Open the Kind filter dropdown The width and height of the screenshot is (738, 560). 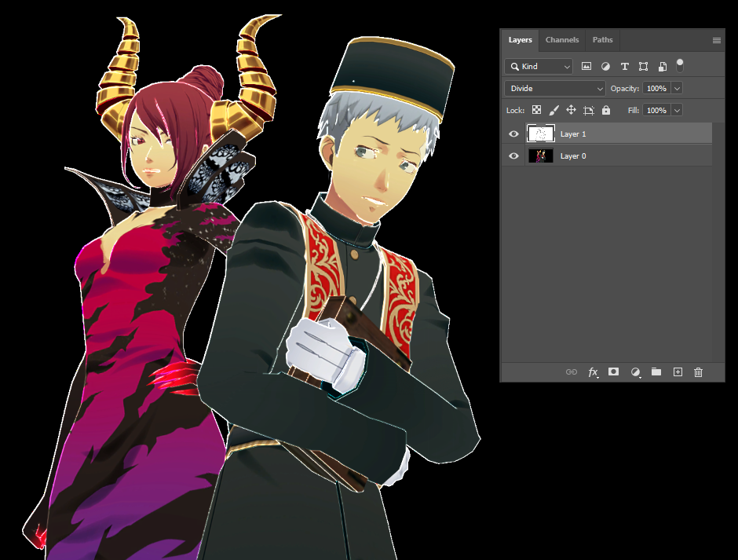(x=539, y=67)
